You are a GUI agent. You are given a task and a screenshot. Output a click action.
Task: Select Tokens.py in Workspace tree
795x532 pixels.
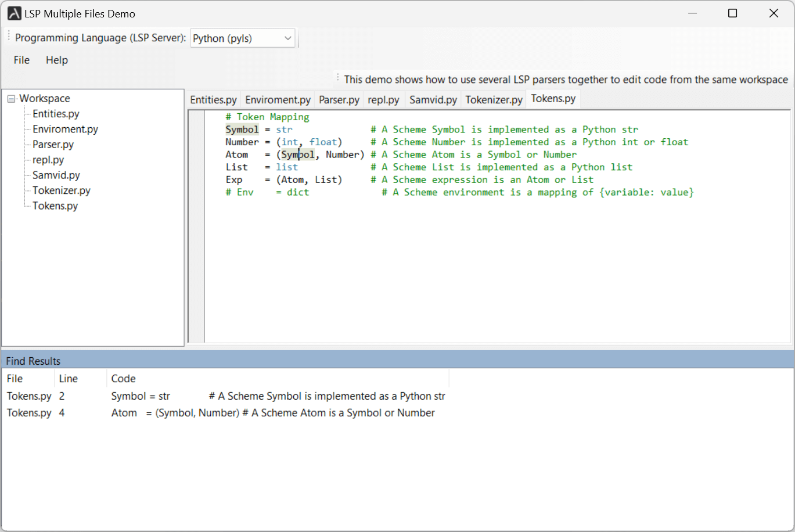55,206
